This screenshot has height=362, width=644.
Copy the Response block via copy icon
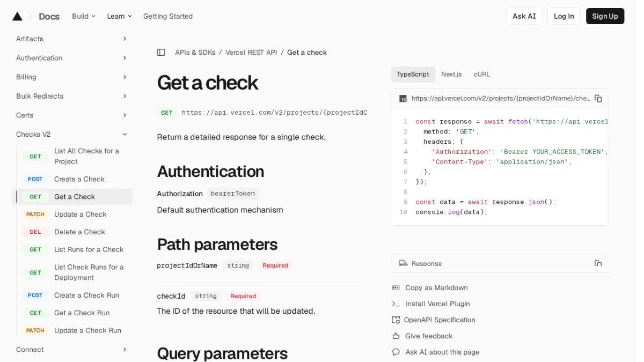[598, 263]
